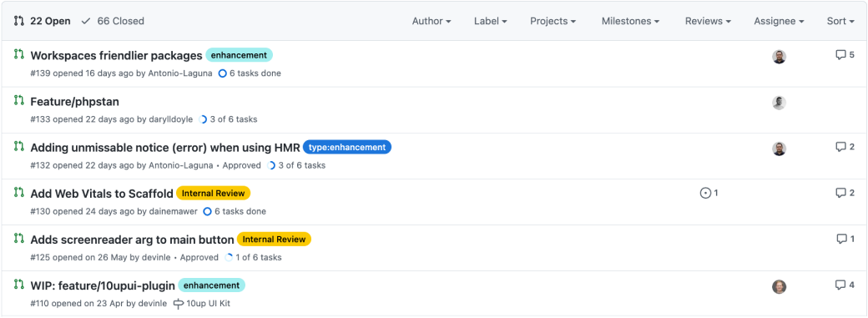Click '6 tasks done' text on #130
Screen dimensions: 868x318
pyautogui.click(x=240, y=211)
